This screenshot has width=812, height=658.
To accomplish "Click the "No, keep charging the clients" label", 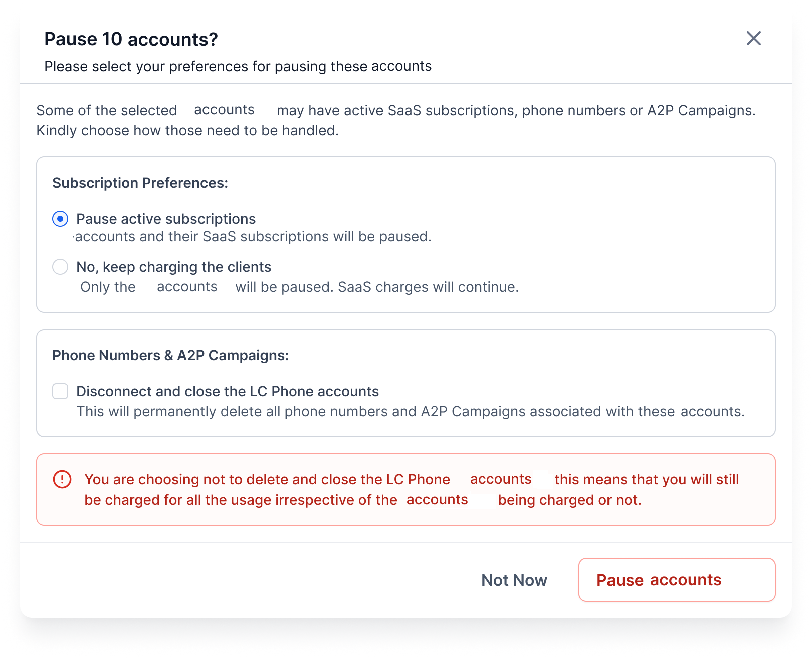I will pyautogui.click(x=173, y=267).
